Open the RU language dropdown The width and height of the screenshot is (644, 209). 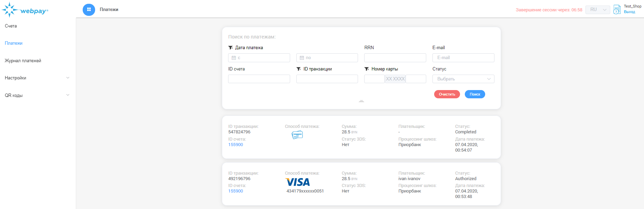click(x=597, y=10)
